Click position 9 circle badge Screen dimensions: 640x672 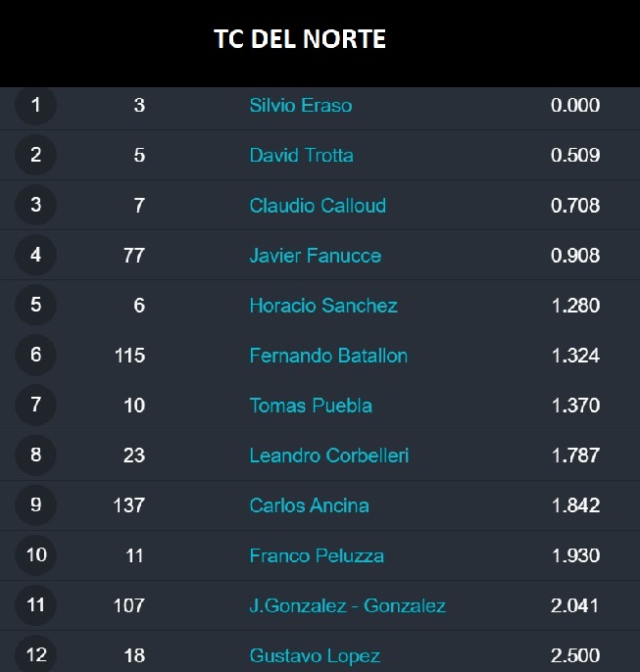coord(36,504)
